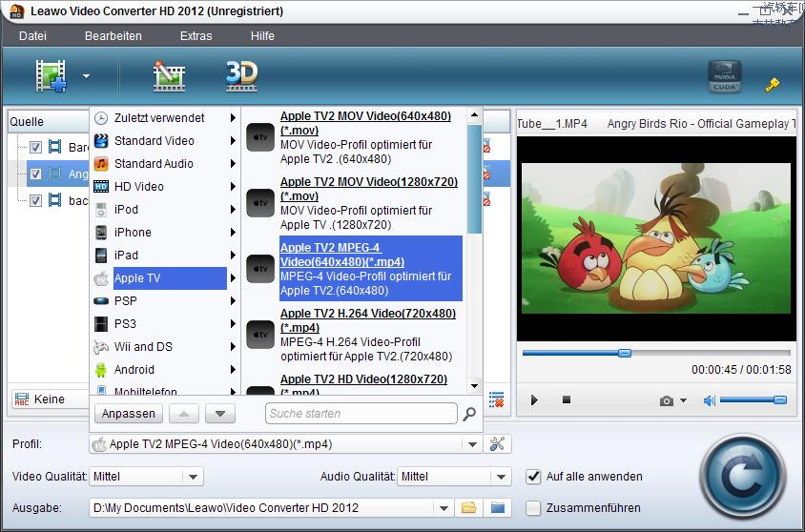Click the Wii and DS gamepad icon
Screen dimensions: 805x532
point(101,347)
